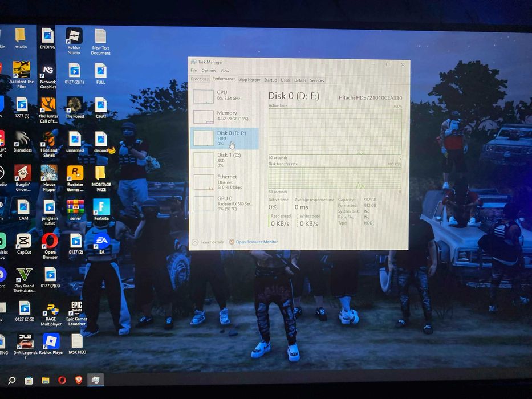The image size is (532, 399).
Task: Open Opera from the taskbar
Action: (x=62, y=380)
